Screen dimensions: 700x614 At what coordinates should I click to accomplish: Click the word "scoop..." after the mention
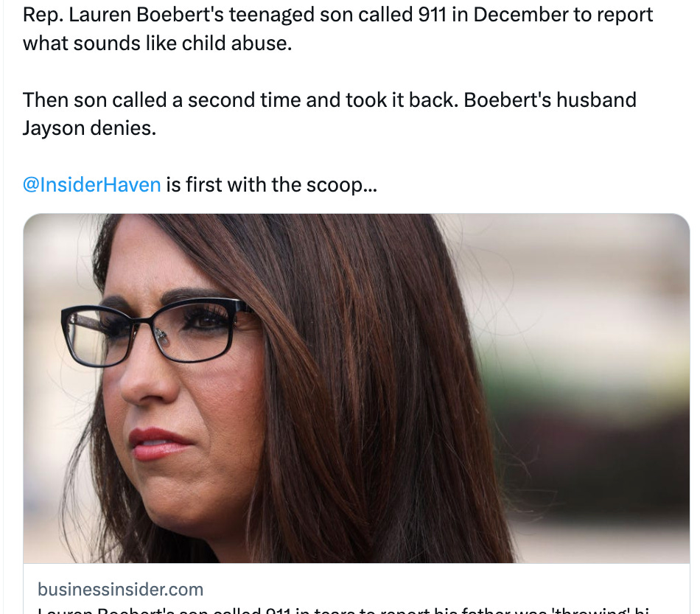[341, 185]
